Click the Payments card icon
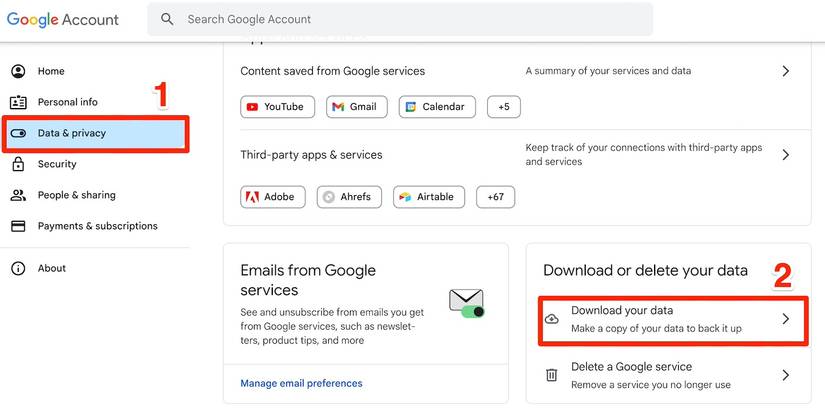 18,226
